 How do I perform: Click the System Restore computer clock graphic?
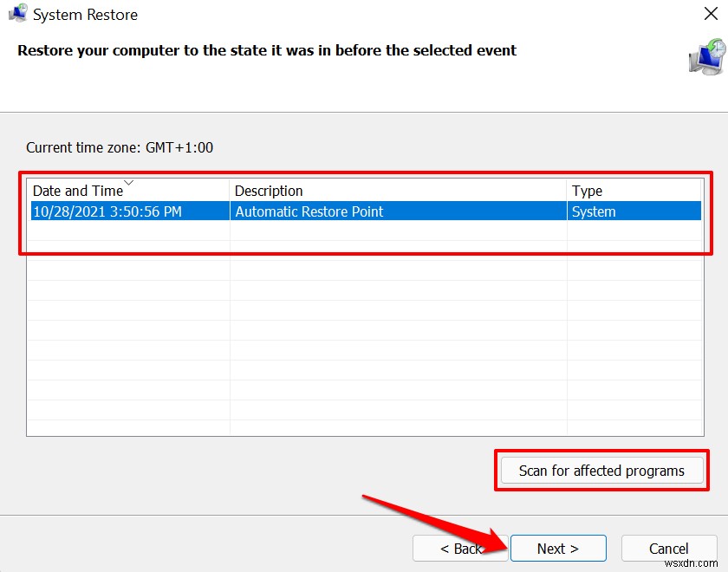tap(707, 57)
